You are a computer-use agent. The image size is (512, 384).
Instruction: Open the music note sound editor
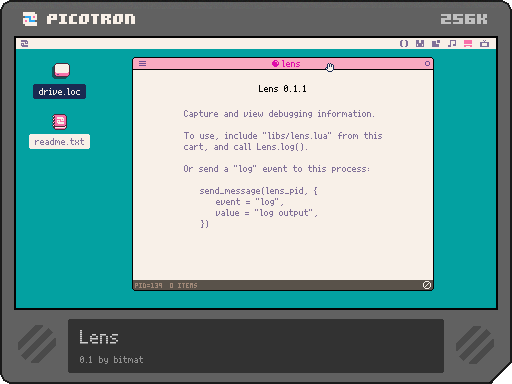tap(452, 44)
